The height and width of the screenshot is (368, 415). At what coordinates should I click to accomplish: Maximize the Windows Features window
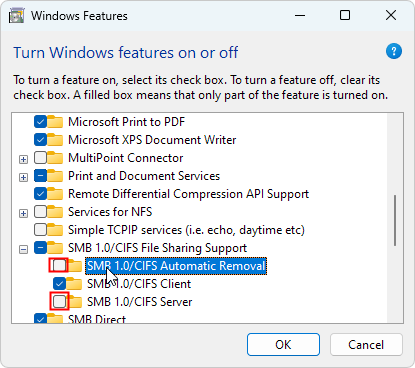[345, 15]
